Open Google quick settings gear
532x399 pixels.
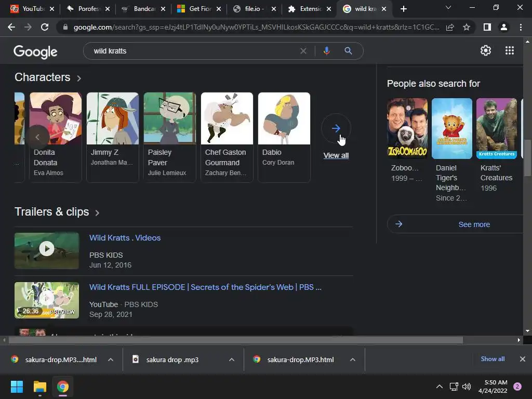[486, 50]
